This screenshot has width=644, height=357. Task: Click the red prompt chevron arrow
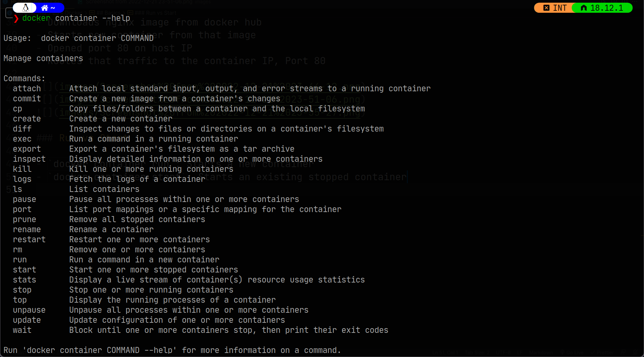point(16,18)
